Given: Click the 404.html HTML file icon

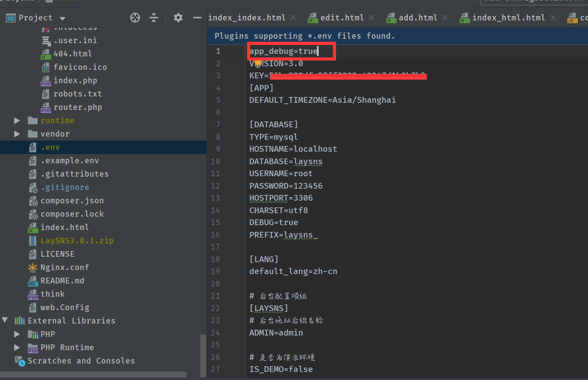Looking at the screenshot, I should (x=46, y=54).
